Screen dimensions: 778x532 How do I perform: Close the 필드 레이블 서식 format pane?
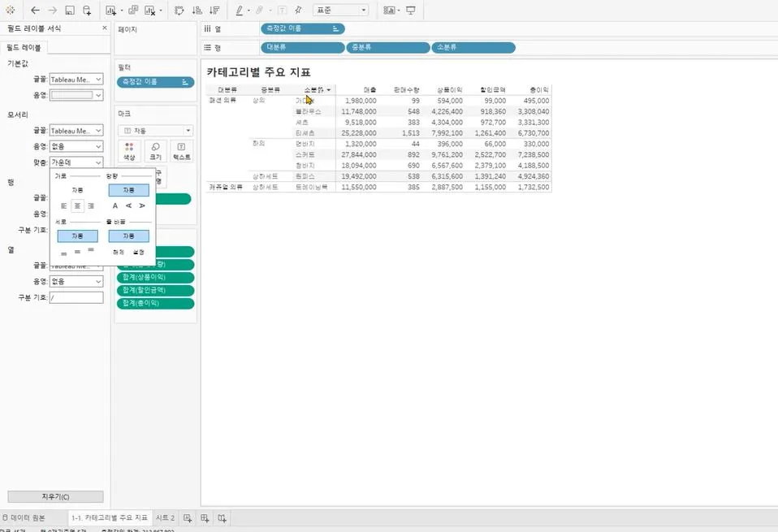[x=104, y=28]
